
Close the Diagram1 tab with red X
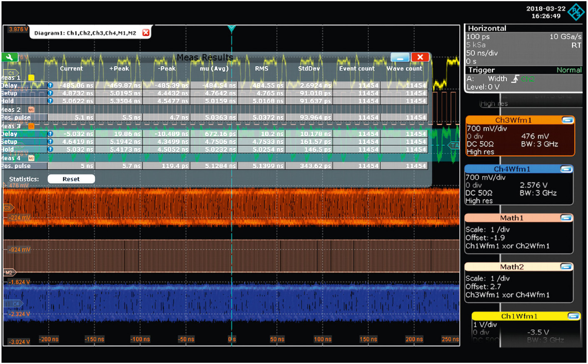146,32
